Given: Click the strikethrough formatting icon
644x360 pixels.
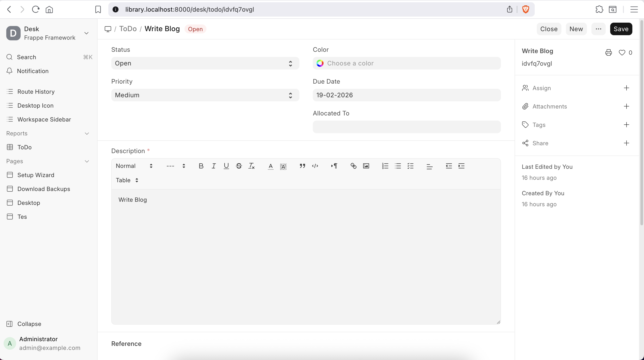Looking at the screenshot, I should pyautogui.click(x=239, y=166).
